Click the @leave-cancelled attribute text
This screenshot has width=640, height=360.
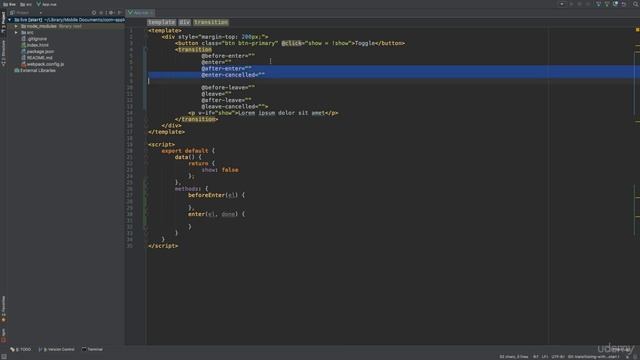click(x=234, y=107)
